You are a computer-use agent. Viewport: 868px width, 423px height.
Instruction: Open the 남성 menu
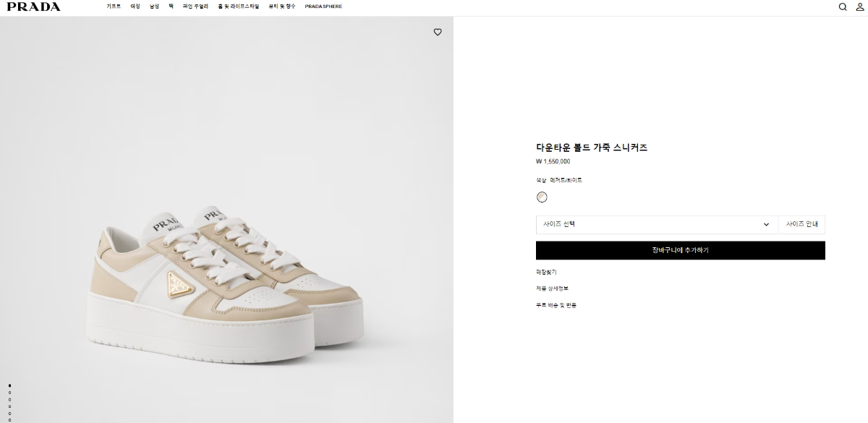tap(154, 7)
